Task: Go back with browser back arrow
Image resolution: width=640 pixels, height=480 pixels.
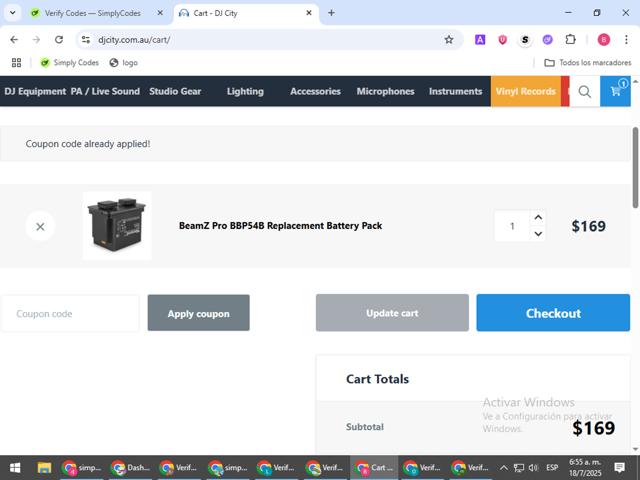Action: (x=14, y=40)
